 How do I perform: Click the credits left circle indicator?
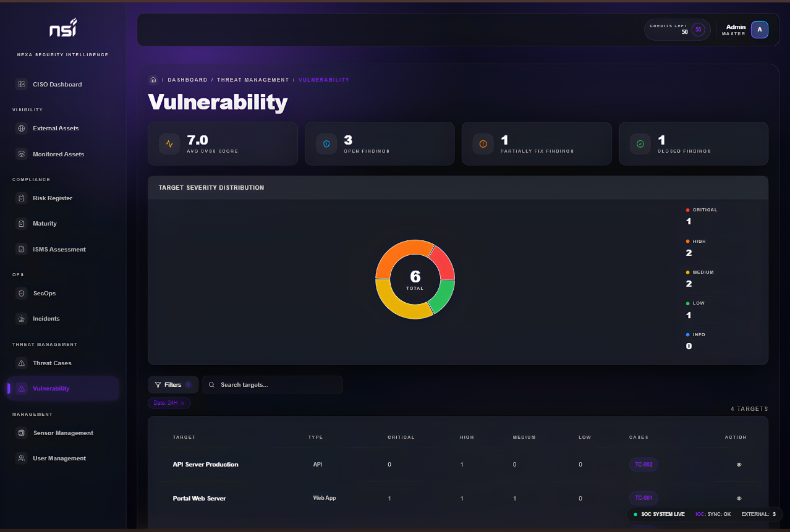[x=698, y=29]
